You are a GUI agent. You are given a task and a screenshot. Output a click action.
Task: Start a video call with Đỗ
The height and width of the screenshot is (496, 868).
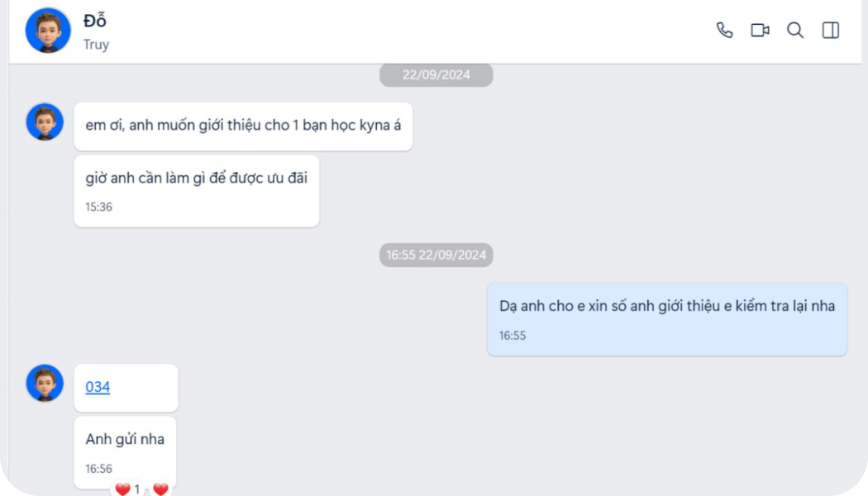click(759, 30)
